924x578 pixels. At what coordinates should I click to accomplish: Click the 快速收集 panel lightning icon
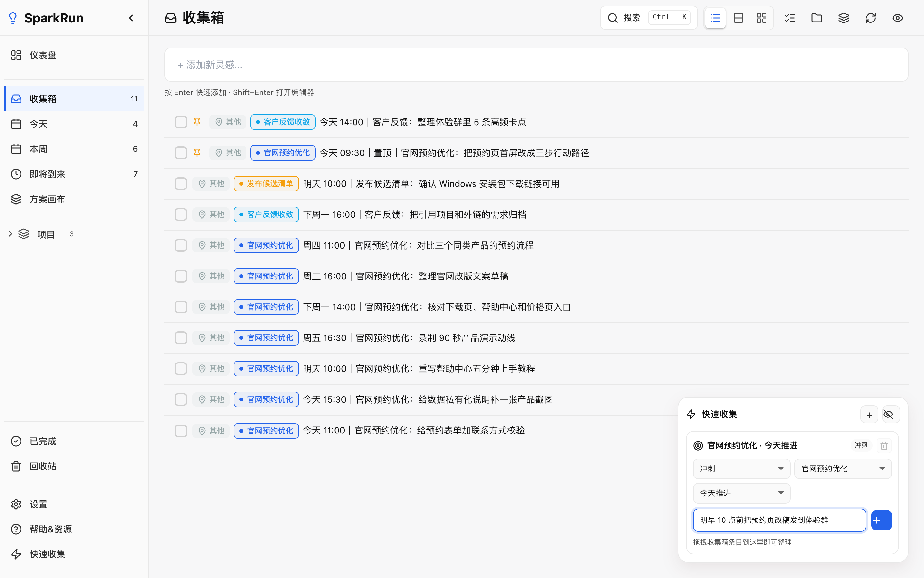(x=691, y=414)
